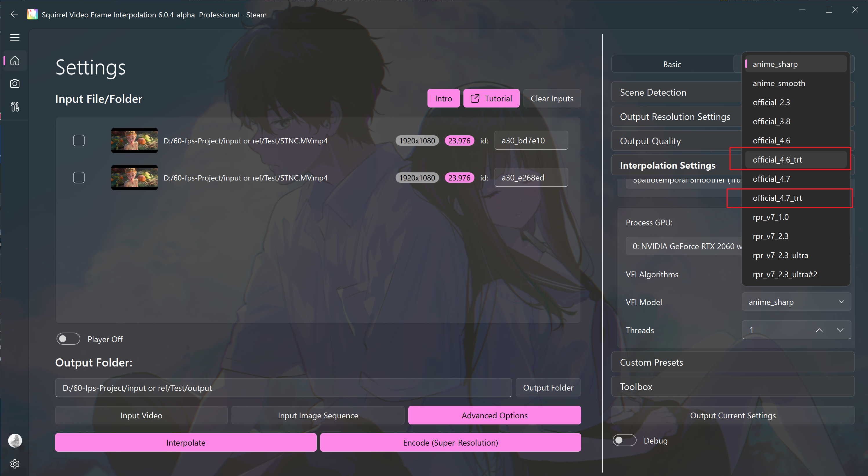
Task: Click the a30_bd7e10 id input field
Action: click(531, 141)
